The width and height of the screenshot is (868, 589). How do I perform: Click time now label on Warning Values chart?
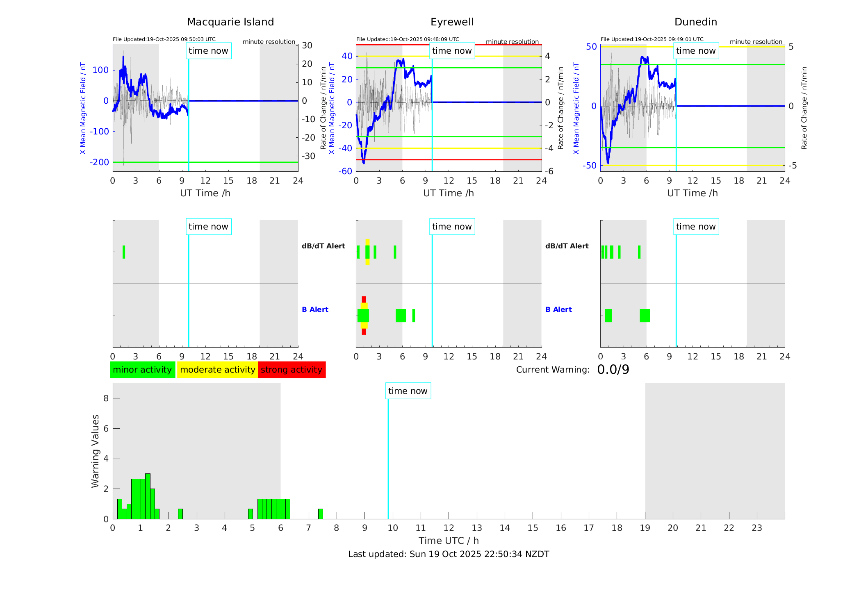pos(408,391)
